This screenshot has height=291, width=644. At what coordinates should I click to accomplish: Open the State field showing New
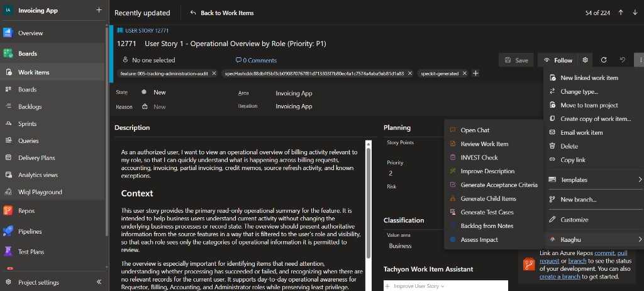click(x=159, y=93)
